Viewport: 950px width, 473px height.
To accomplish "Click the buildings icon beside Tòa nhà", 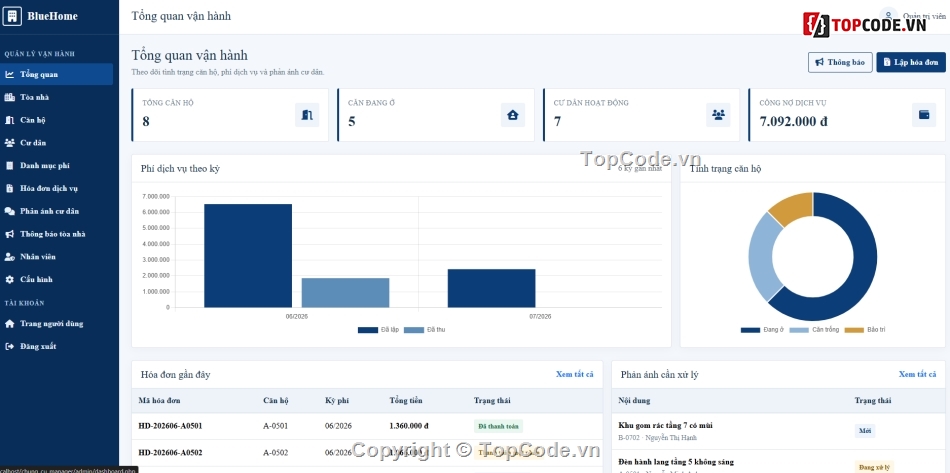I will pyautogui.click(x=9, y=97).
